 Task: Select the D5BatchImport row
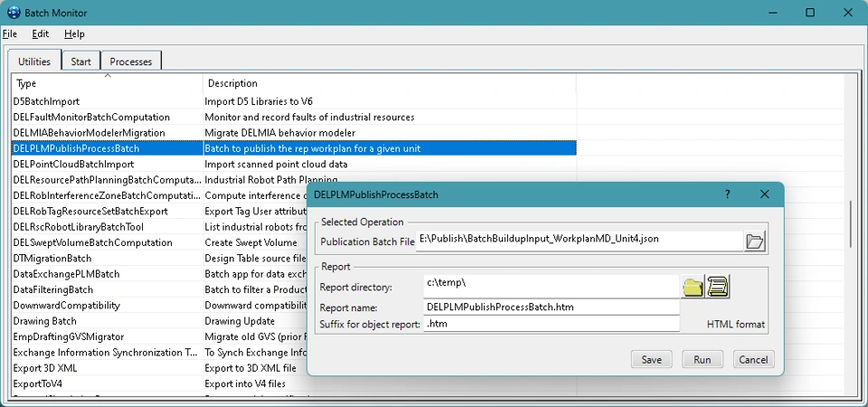[294, 101]
